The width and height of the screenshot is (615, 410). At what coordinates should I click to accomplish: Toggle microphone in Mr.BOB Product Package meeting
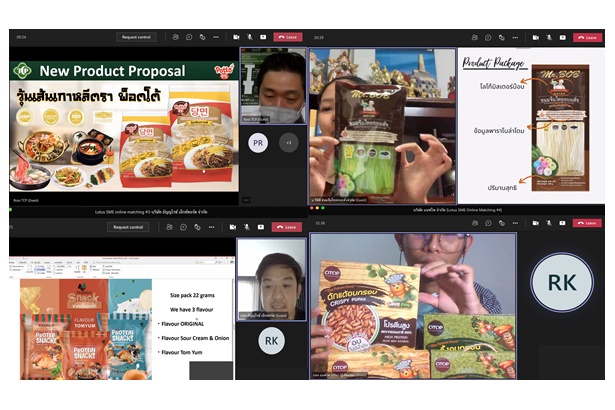[x=549, y=38]
